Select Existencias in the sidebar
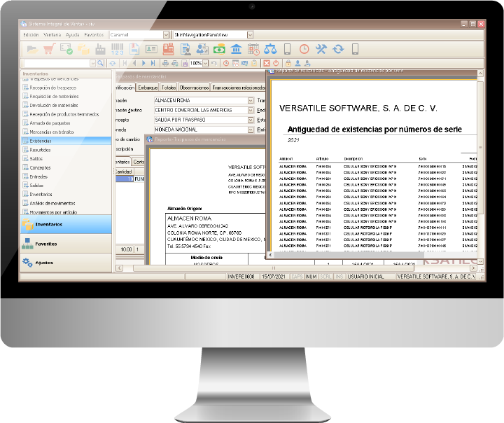 point(66,141)
